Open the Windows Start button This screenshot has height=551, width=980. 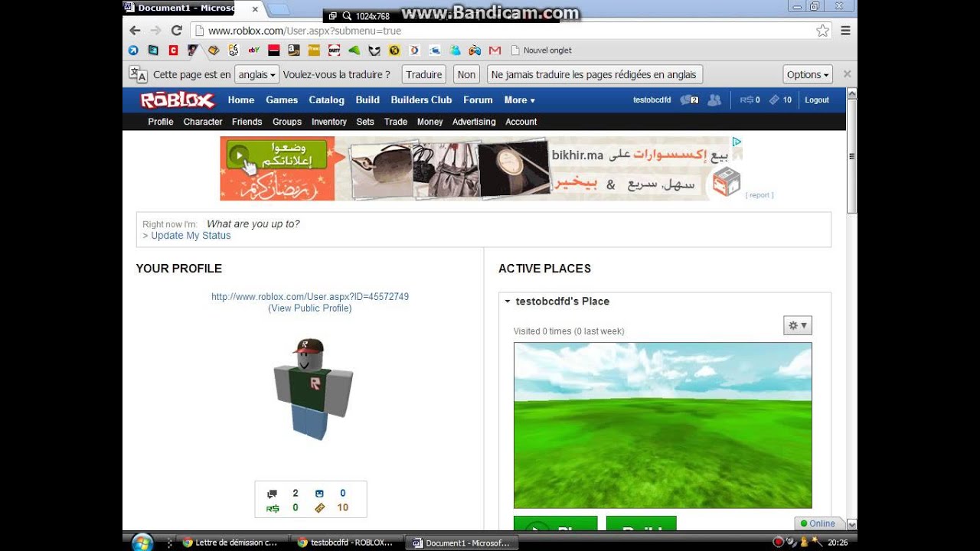coord(142,543)
